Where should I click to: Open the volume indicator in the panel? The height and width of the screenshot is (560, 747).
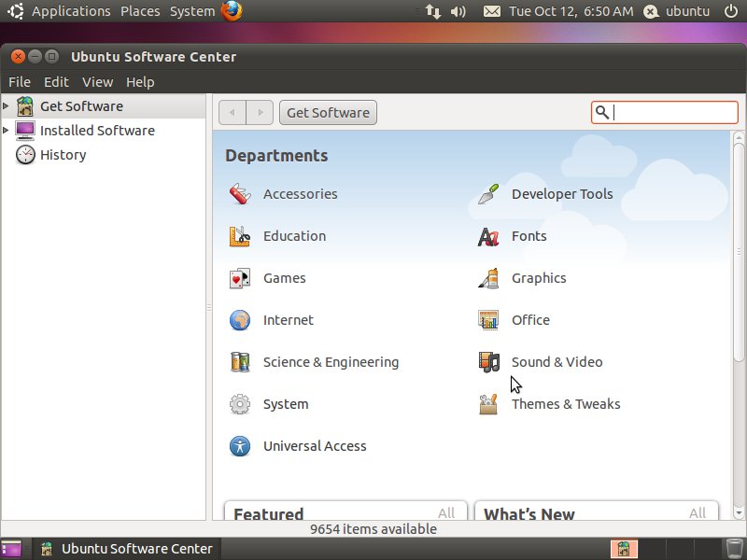[458, 11]
